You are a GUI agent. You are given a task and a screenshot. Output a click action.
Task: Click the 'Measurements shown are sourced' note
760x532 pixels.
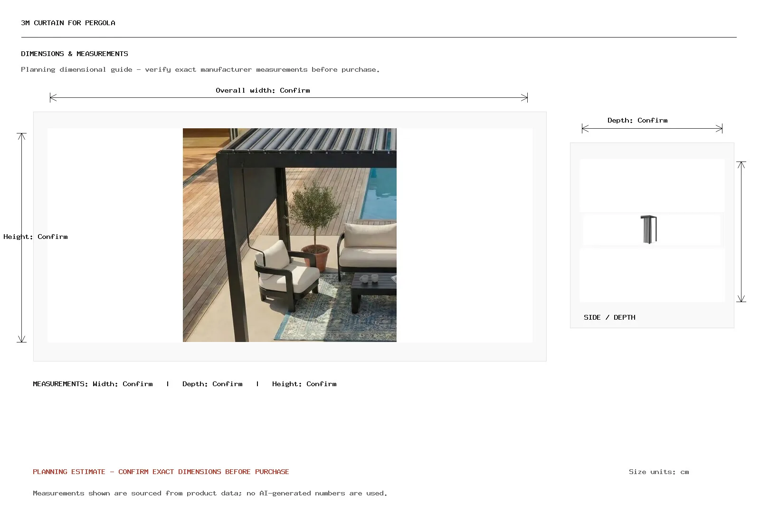(210, 493)
